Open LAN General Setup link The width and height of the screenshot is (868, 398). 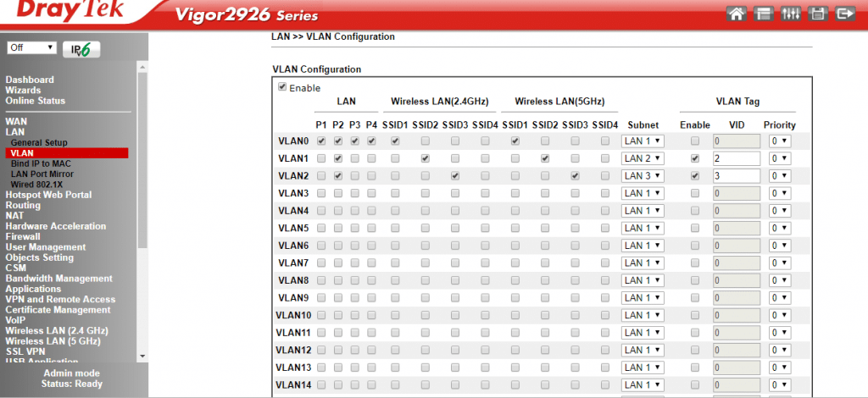point(39,143)
